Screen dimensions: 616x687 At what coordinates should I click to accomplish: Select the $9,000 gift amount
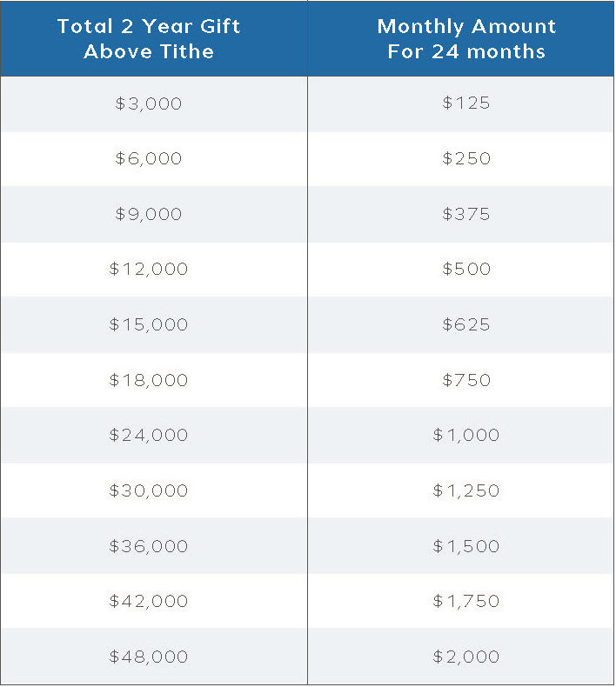[x=149, y=214]
